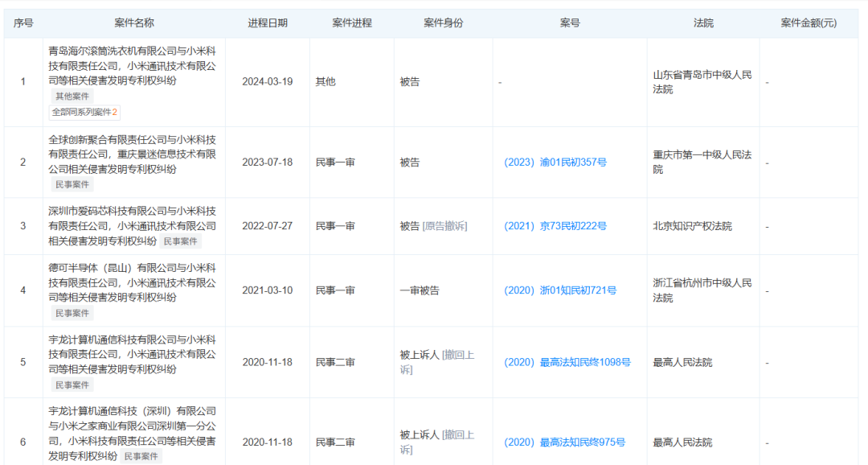Click 被上诉人 [撤回上诉] in row 5
The width and height of the screenshot is (868, 465).
(437, 363)
